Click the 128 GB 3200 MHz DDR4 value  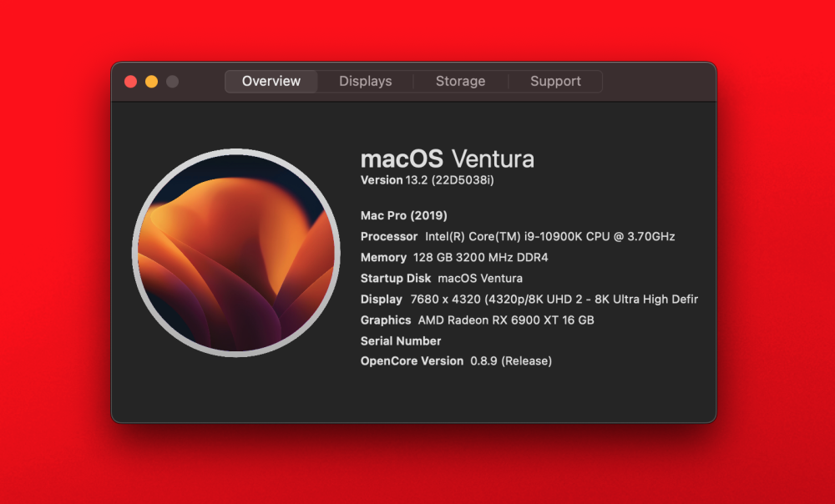coord(480,258)
